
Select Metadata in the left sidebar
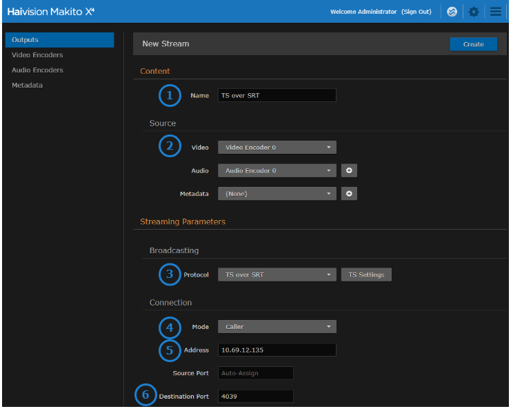point(27,86)
